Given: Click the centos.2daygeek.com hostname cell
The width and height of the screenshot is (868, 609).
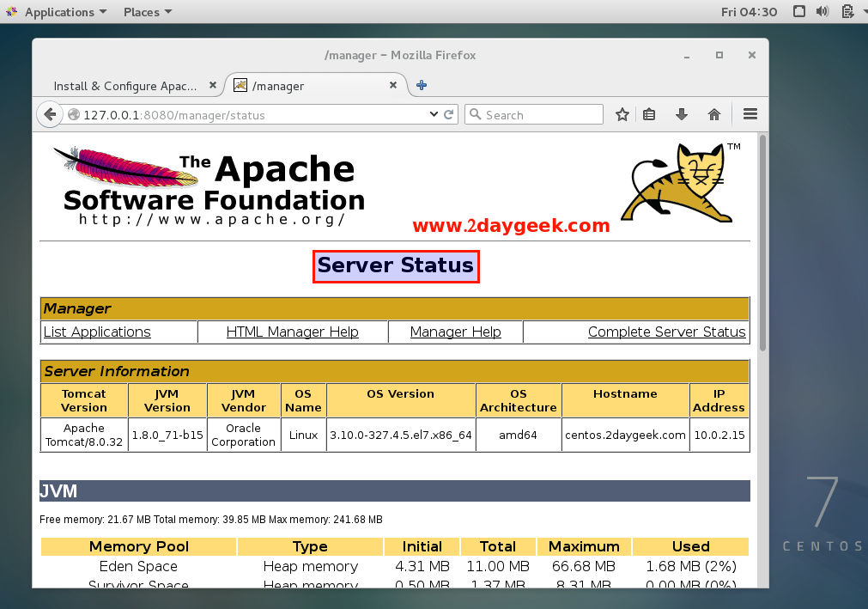Looking at the screenshot, I should 625,435.
